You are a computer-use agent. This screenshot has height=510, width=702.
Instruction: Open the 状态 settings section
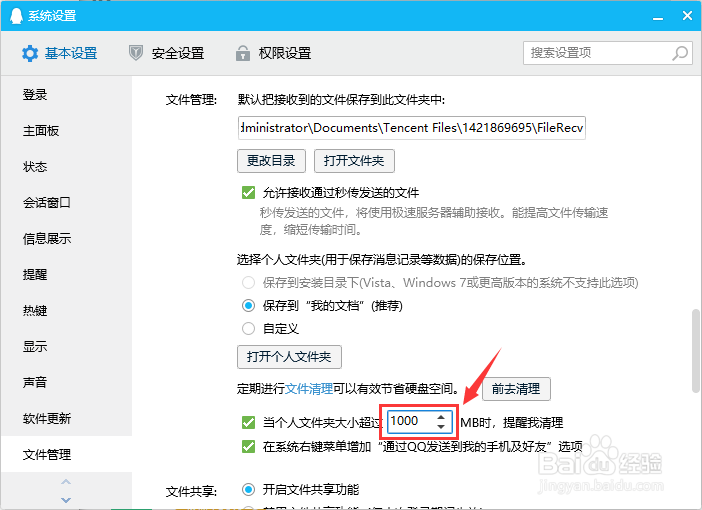66,167
